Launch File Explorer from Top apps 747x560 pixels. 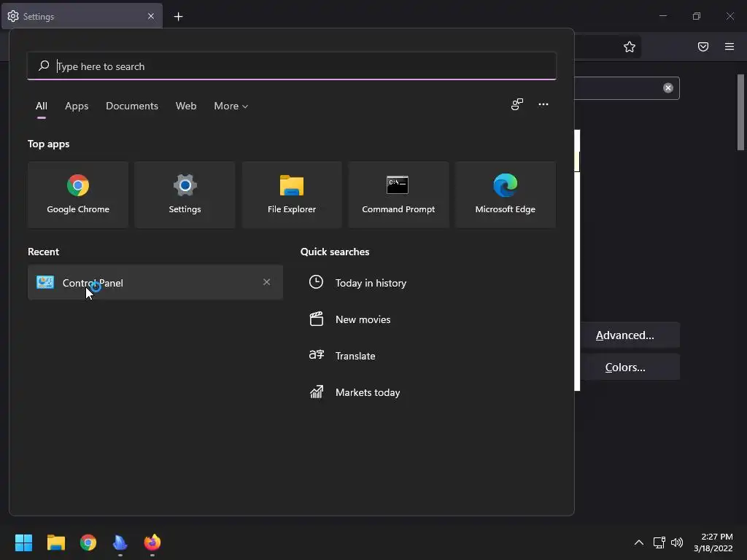coord(292,195)
